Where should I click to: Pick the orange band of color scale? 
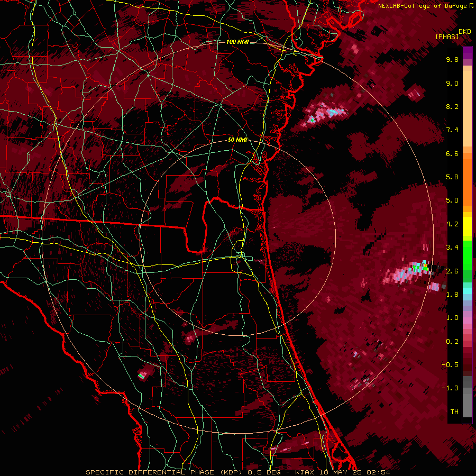point(467,182)
